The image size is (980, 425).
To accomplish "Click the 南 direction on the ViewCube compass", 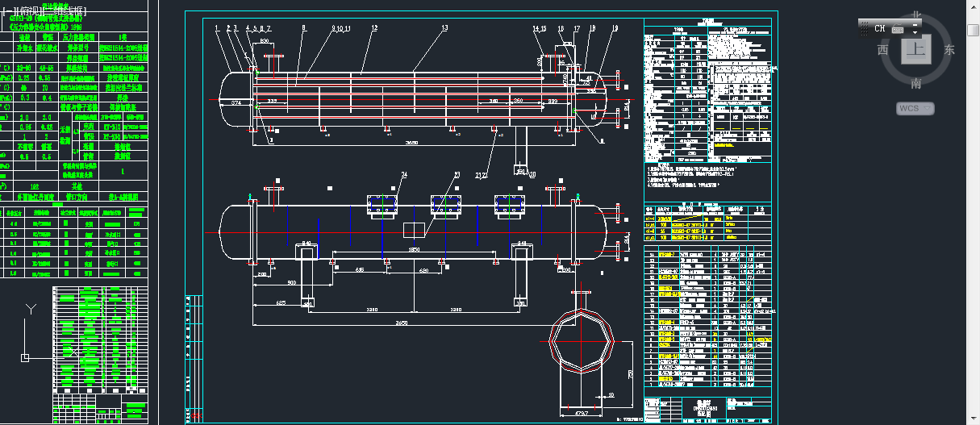I will 916,83.
